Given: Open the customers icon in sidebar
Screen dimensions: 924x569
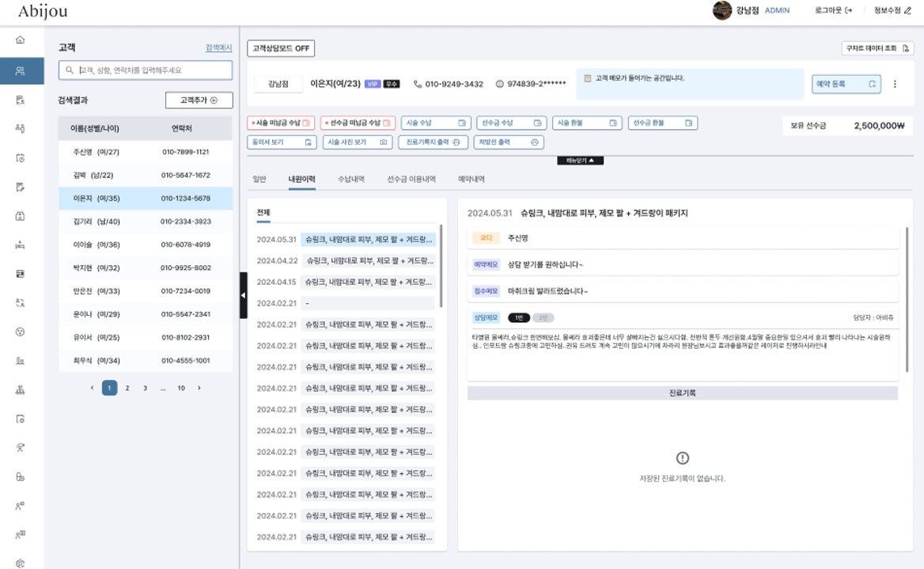Looking at the screenshot, I should tap(20, 70).
